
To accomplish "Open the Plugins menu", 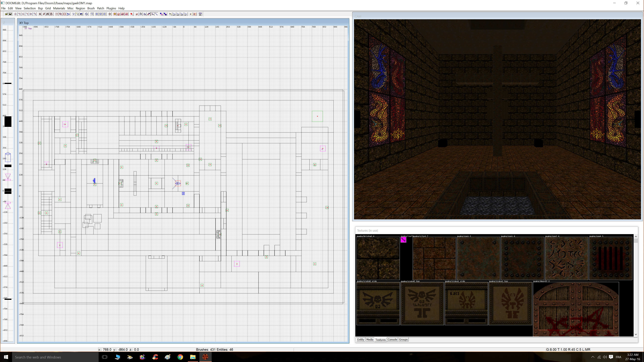I will tap(111, 8).
